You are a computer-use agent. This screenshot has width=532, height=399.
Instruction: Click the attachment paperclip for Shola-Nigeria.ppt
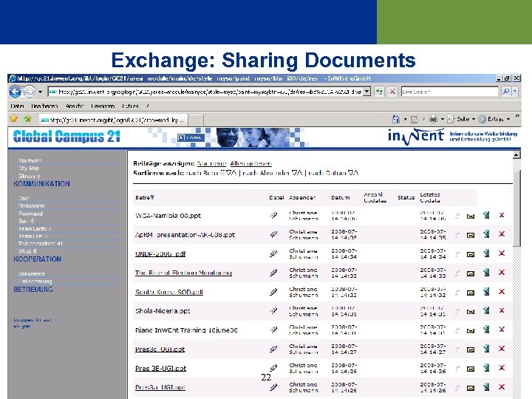pyautogui.click(x=273, y=311)
